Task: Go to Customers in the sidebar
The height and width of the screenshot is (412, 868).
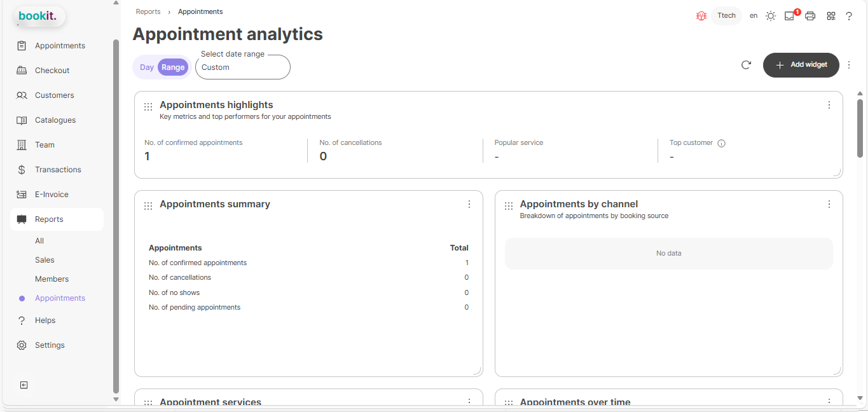Action: pyautogui.click(x=54, y=95)
